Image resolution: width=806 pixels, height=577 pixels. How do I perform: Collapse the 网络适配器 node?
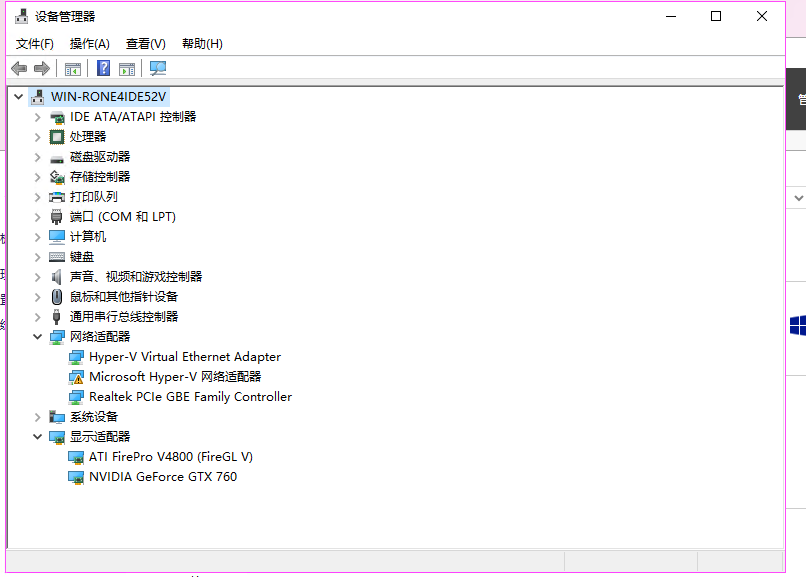point(38,337)
